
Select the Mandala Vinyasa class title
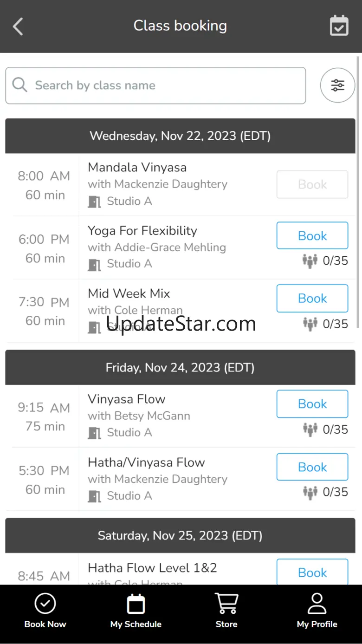[137, 167]
